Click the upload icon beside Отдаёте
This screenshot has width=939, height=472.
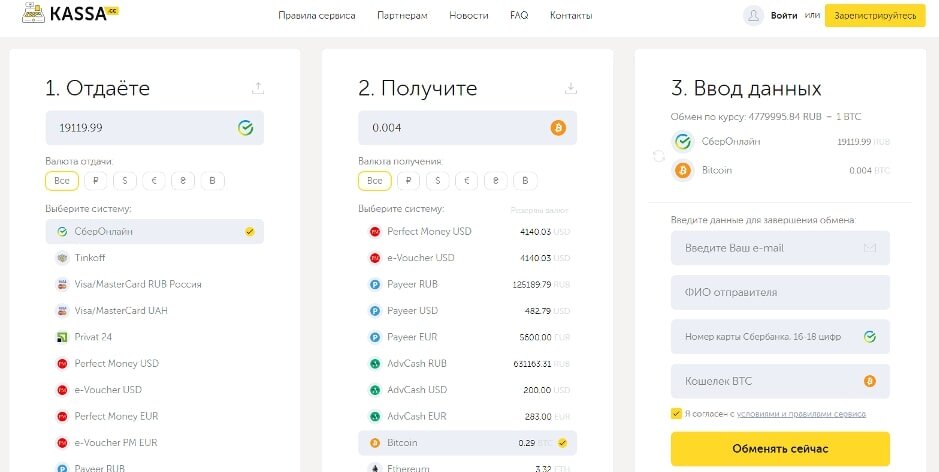[x=258, y=89]
